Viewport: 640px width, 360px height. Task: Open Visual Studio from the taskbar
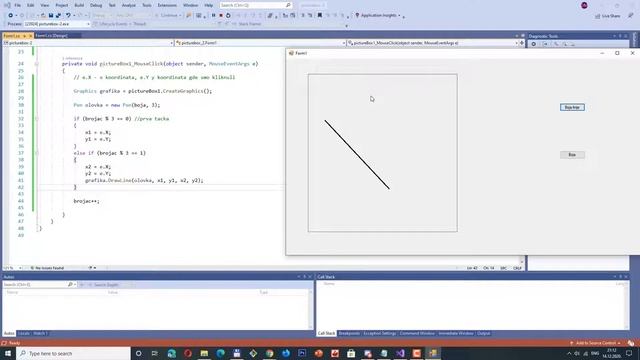[x=400, y=353]
